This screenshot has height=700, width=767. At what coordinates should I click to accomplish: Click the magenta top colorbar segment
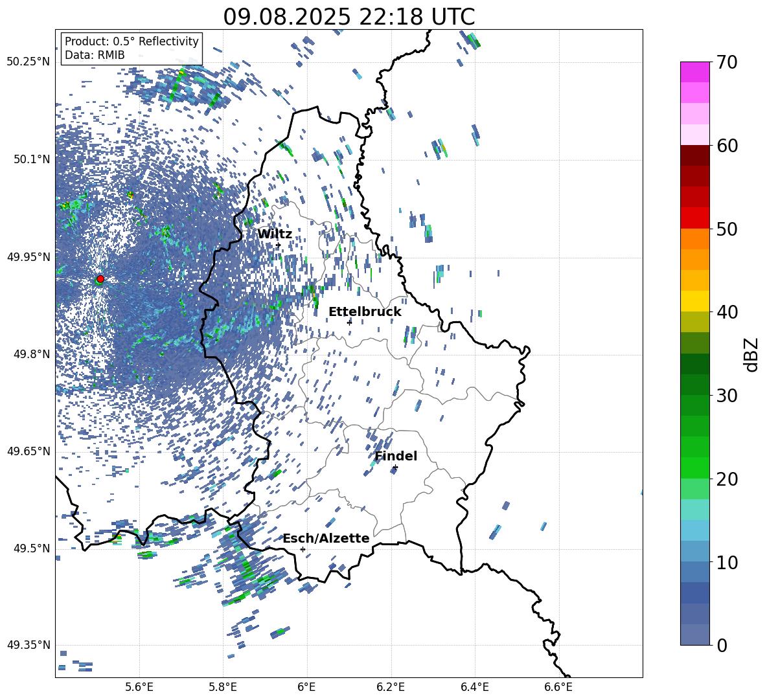tap(694, 72)
